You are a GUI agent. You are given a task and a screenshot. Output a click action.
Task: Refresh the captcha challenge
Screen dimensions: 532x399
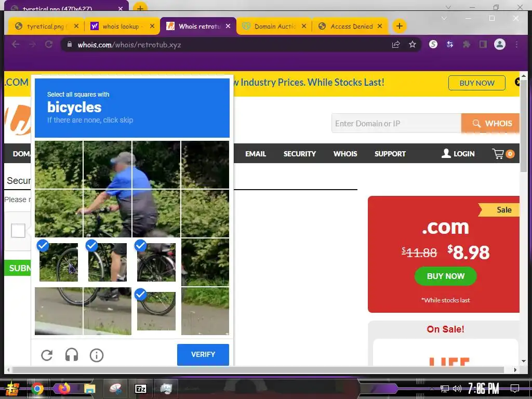coord(47,355)
